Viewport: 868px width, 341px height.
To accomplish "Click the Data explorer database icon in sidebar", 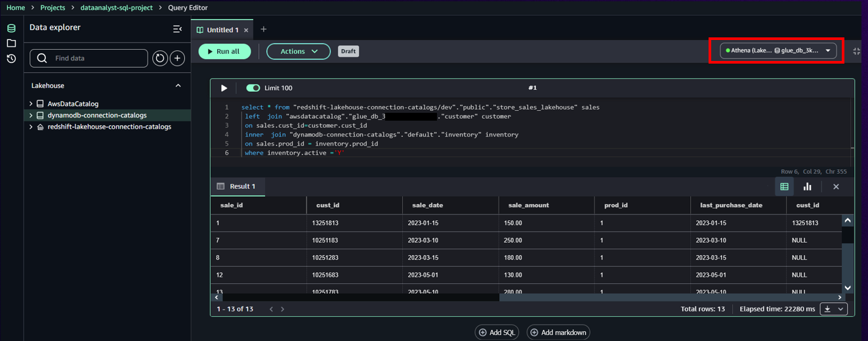I will 11,28.
